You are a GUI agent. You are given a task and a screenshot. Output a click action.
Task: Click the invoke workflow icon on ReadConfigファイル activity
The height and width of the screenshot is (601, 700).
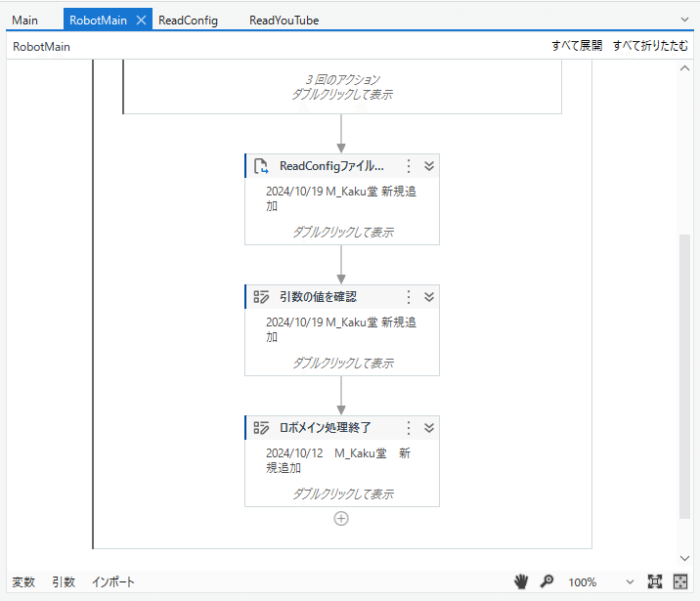click(261, 166)
